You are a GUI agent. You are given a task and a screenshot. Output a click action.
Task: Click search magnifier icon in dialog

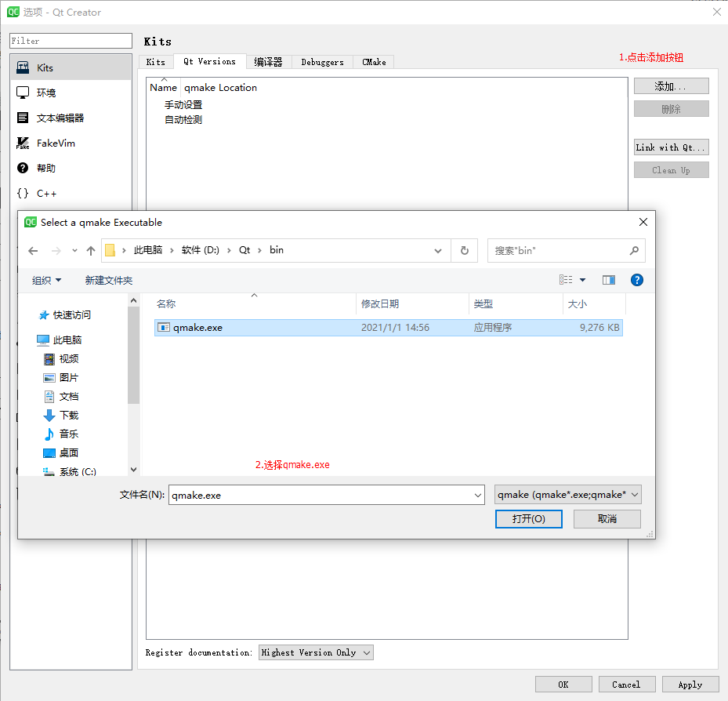(634, 251)
